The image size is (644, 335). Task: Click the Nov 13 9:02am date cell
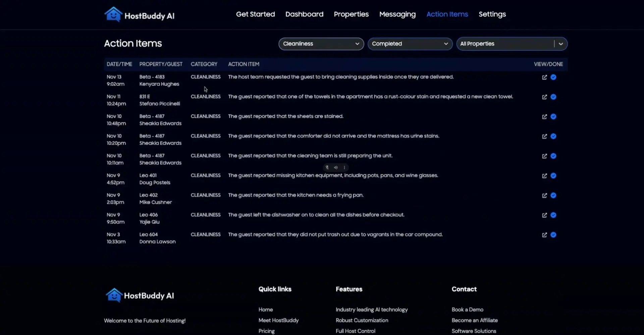point(116,81)
